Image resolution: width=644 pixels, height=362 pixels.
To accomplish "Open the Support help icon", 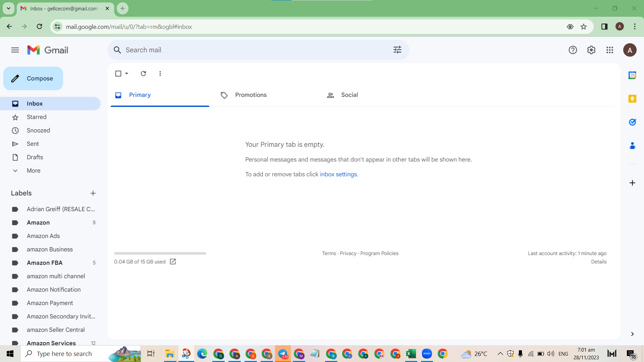I will (573, 50).
